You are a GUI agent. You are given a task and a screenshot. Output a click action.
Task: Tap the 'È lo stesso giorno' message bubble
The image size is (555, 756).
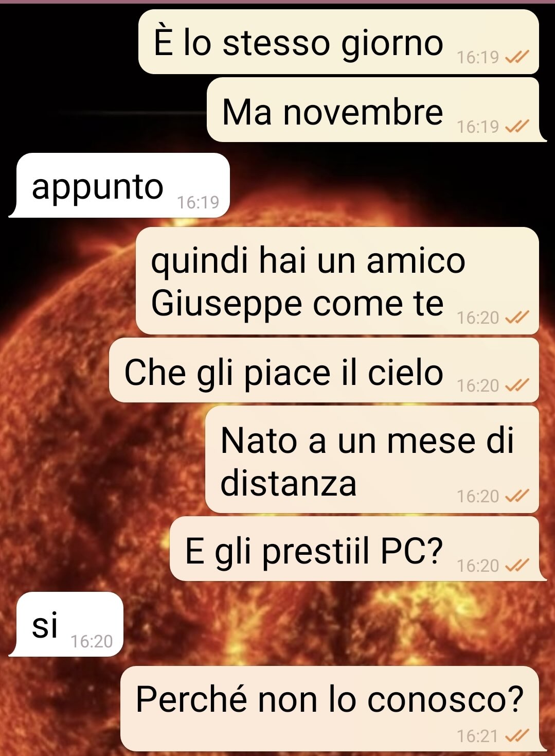(x=338, y=42)
